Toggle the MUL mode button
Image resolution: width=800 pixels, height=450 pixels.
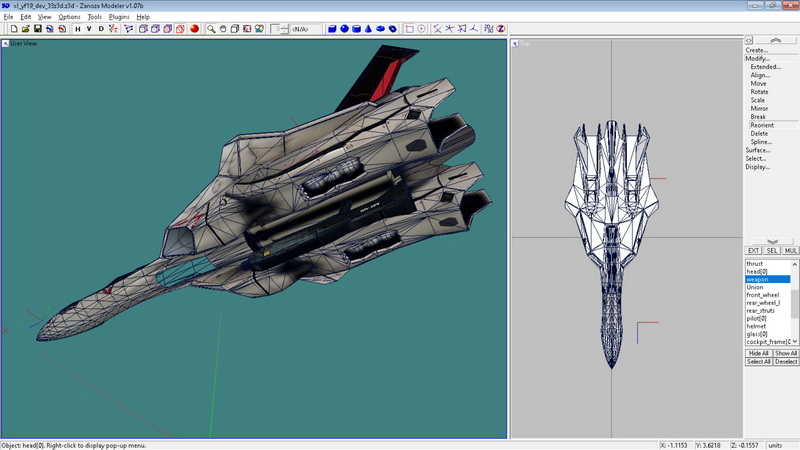tap(790, 251)
